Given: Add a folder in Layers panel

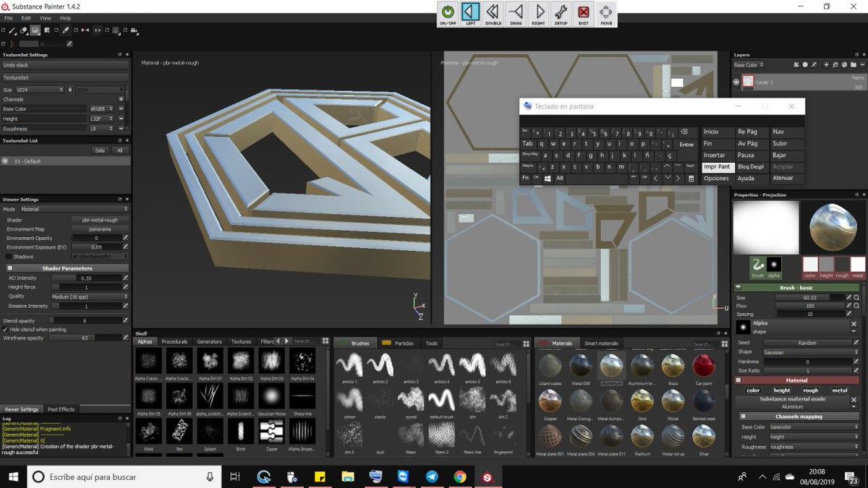Looking at the screenshot, I should 854,65.
